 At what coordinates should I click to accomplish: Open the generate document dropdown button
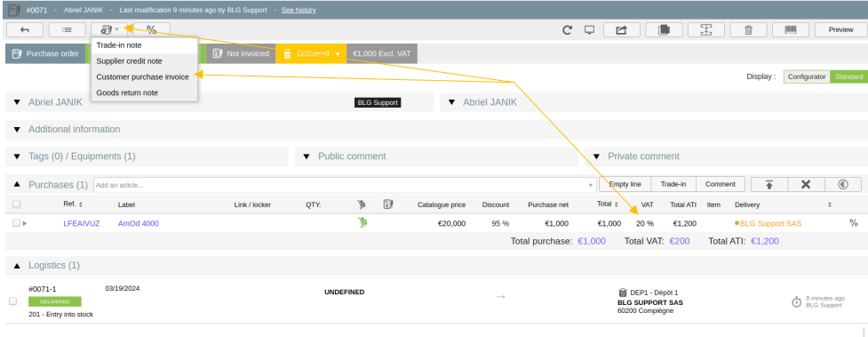click(109, 30)
